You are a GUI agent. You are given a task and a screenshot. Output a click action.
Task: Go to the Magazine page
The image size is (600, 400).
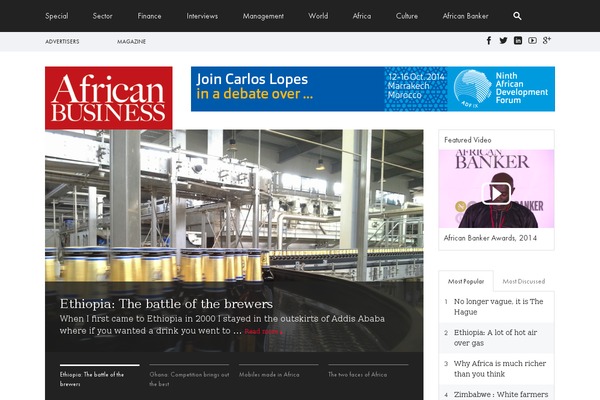131,41
